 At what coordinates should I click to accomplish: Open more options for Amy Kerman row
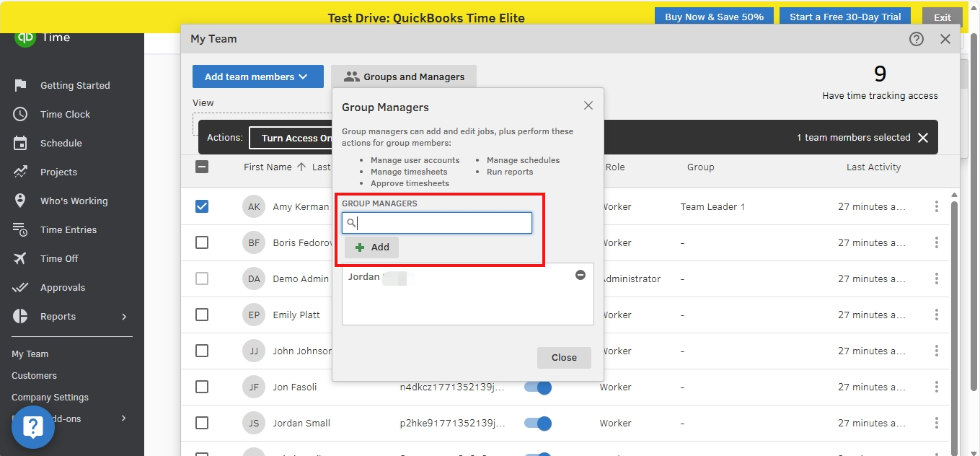tap(936, 206)
